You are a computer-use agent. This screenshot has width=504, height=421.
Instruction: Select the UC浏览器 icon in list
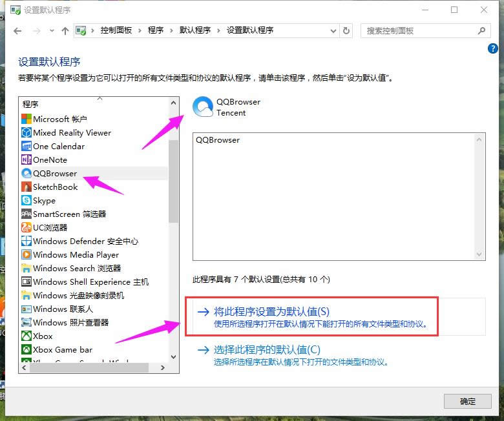point(26,227)
